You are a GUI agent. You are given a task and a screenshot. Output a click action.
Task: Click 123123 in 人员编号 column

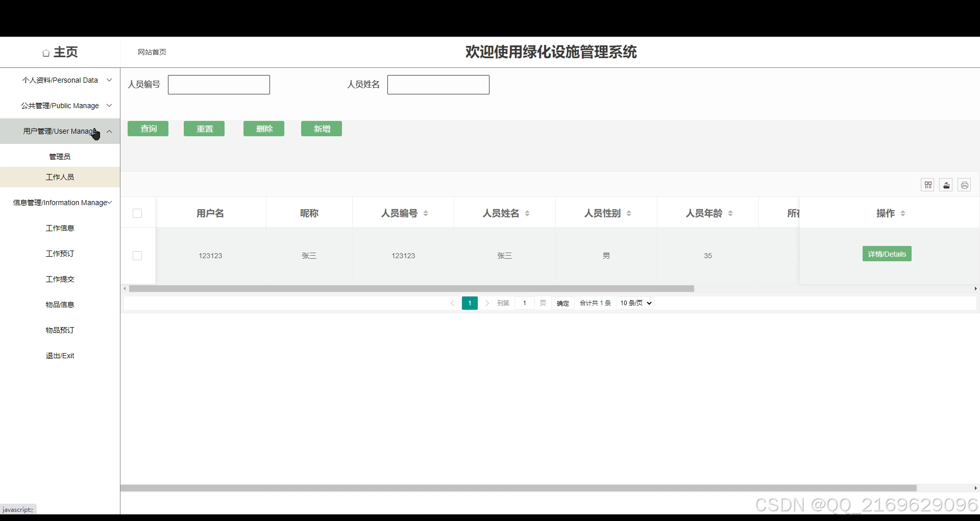click(403, 256)
